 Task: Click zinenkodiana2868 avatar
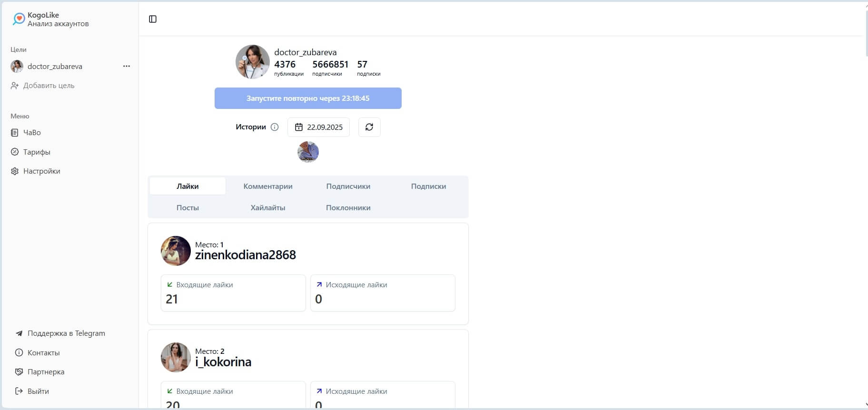[176, 251]
